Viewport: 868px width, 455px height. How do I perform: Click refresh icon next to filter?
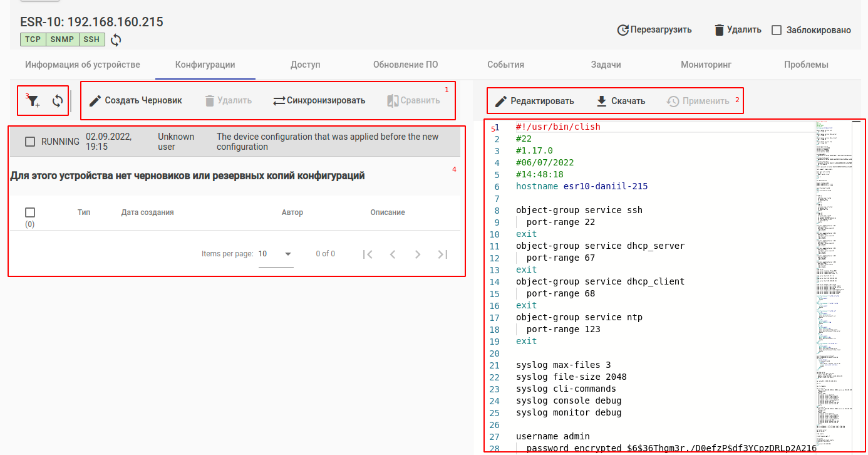(x=58, y=100)
